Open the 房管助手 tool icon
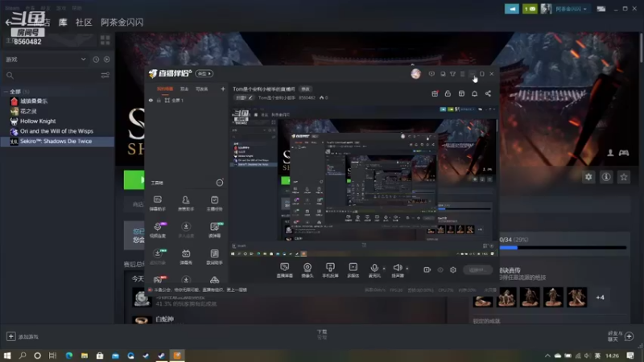 pos(186,204)
